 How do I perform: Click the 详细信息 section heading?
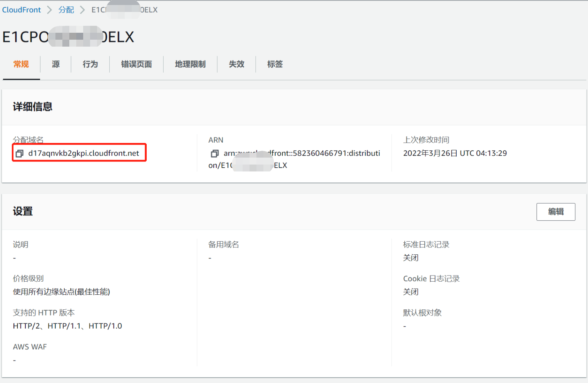pos(33,107)
